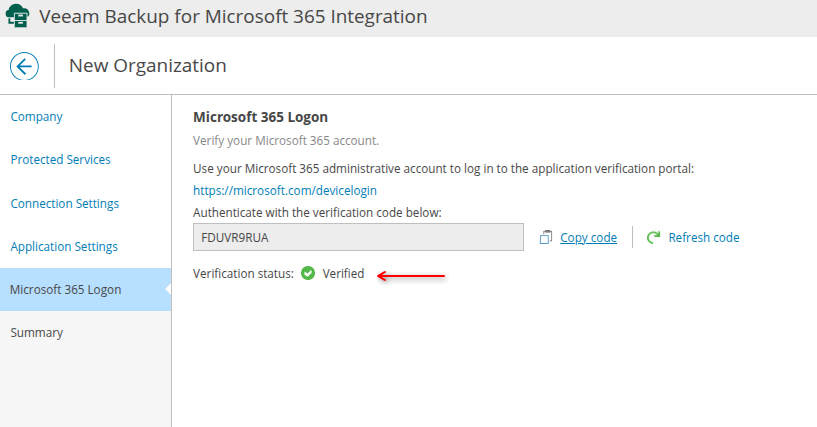Screen dimensions: 817x427
Task: Click the copy icon beside Copy code
Action: [x=546, y=237]
